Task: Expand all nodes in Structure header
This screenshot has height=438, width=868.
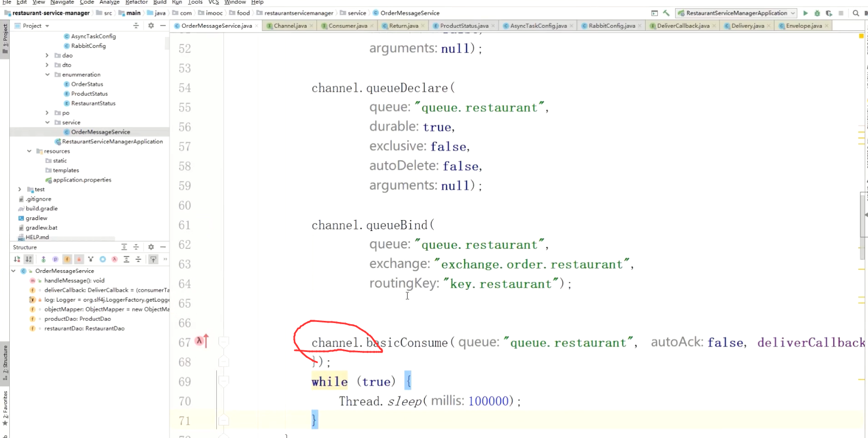Action: 124,247
